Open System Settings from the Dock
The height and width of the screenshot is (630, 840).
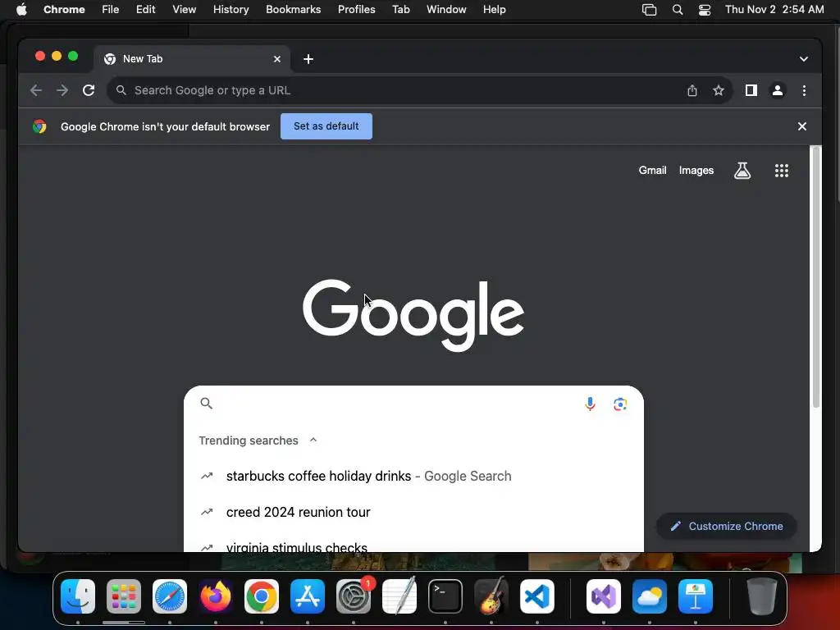tap(354, 596)
